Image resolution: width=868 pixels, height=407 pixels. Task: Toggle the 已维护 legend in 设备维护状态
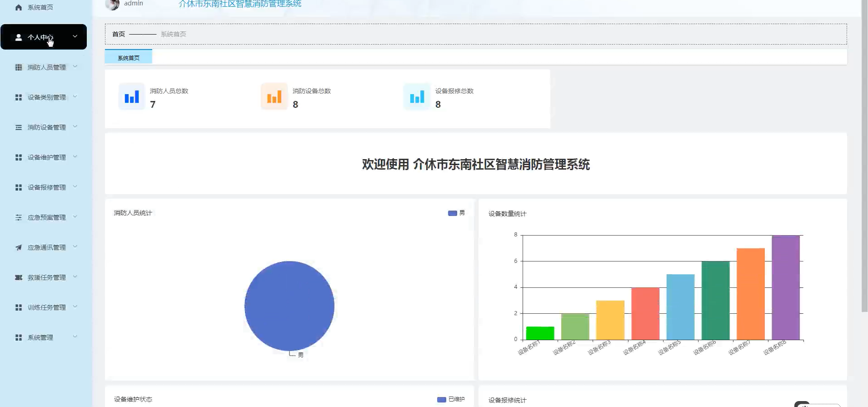(x=451, y=399)
